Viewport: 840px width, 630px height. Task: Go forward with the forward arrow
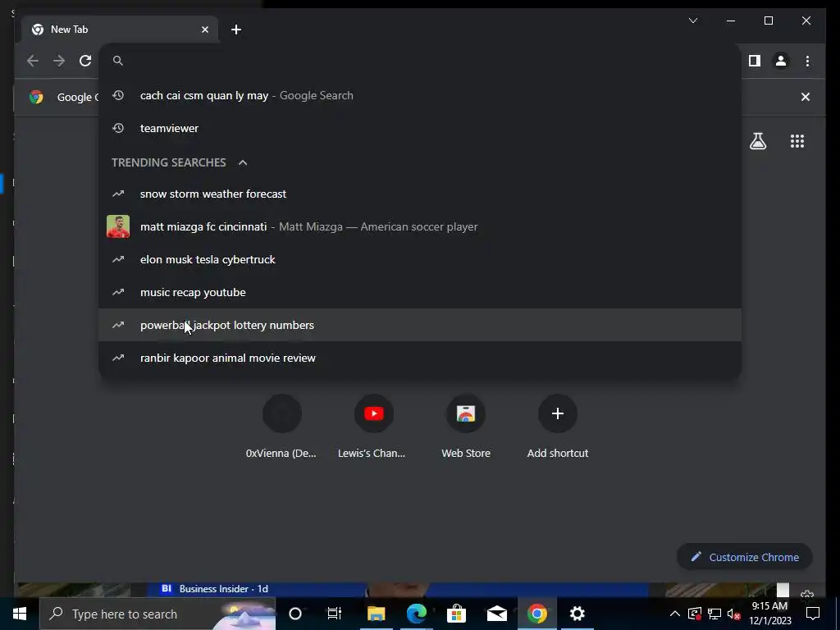59,61
